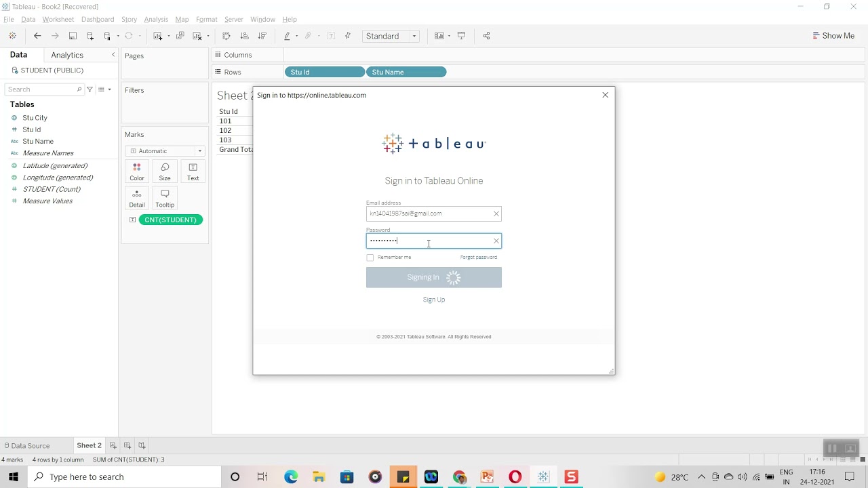868x488 pixels.
Task: Undo with the back arrow icon
Action: click(37, 36)
